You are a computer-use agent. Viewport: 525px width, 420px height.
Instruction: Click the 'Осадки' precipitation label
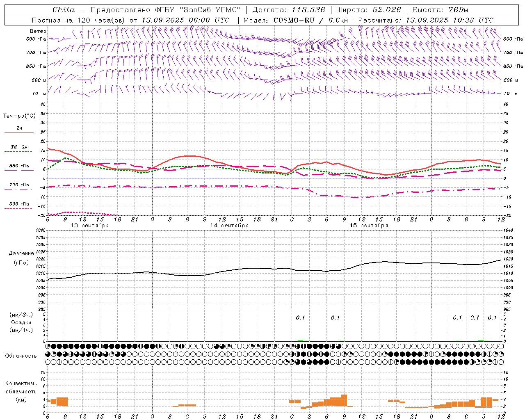[21, 322]
